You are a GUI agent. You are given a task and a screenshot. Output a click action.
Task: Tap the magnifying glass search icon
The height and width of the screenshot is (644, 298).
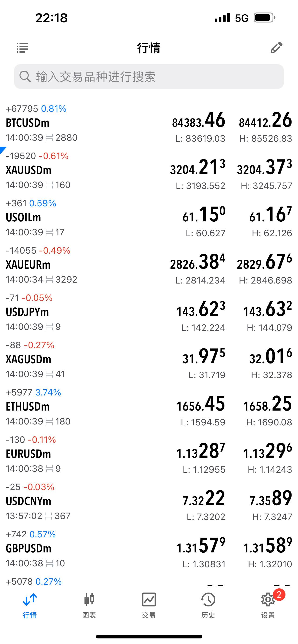tap(25, 77)
